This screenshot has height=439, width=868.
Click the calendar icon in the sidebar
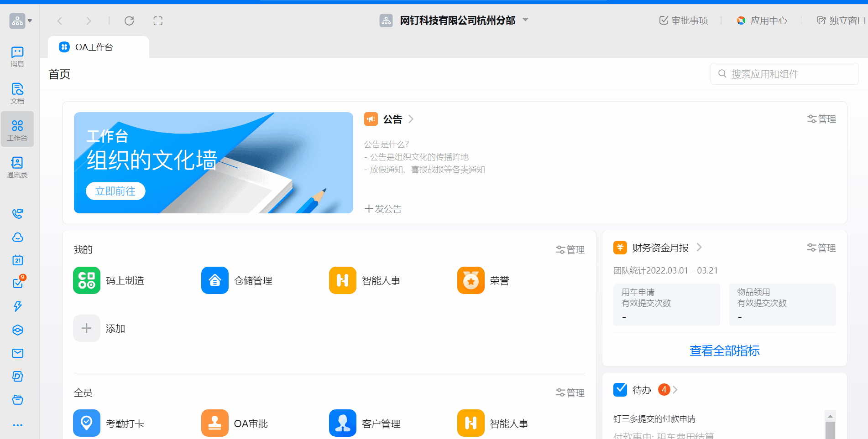pyautogui.click(x=17, y=260)
